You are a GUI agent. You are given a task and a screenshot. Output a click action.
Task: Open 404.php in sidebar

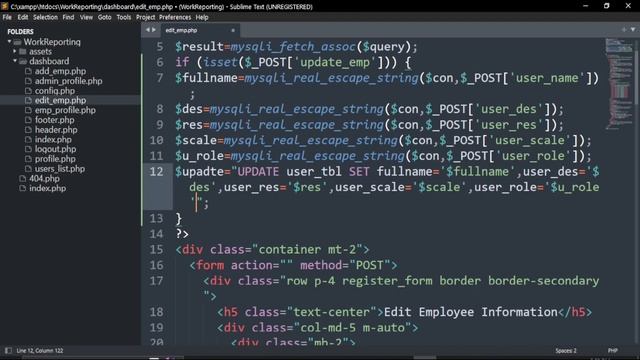(x=44, y=178)
